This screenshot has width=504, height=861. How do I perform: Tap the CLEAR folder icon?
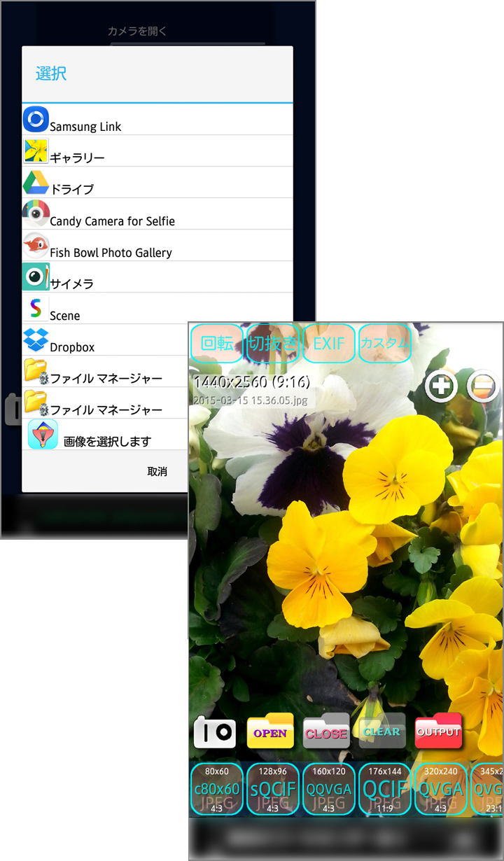pos(382,731)
